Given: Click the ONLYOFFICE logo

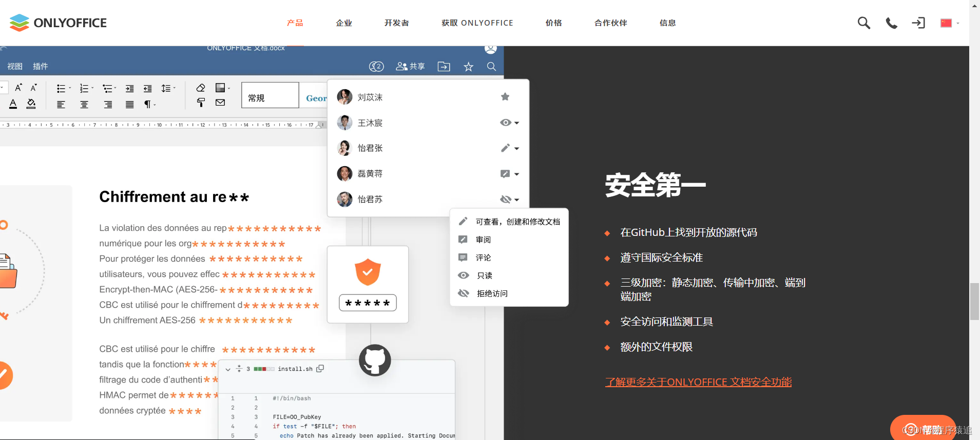Looking at the screenshot, I should (x=58, y=23).
